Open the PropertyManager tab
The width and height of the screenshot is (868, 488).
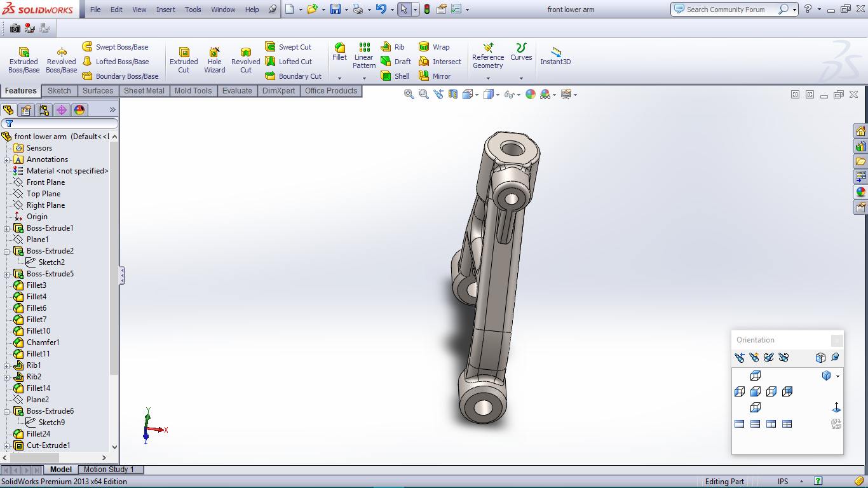pos(26,110)
